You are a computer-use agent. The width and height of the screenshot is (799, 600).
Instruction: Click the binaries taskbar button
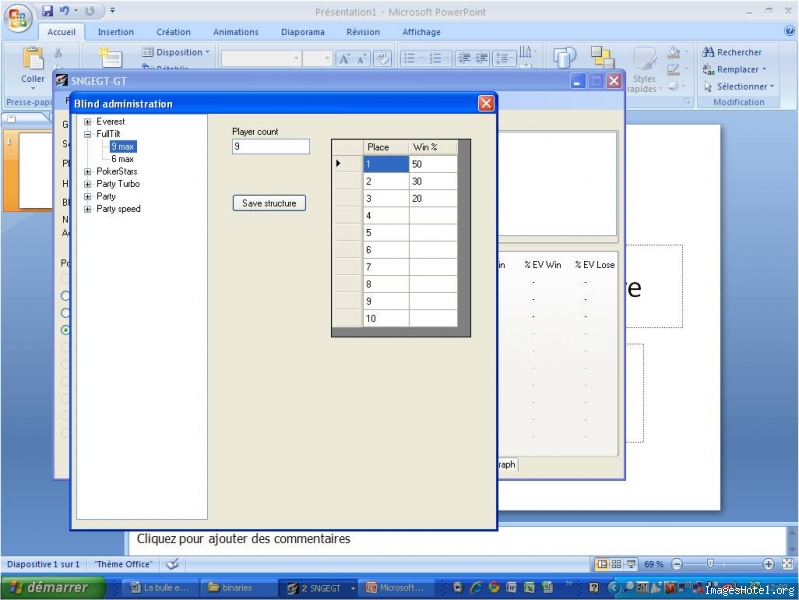[237, 588]
